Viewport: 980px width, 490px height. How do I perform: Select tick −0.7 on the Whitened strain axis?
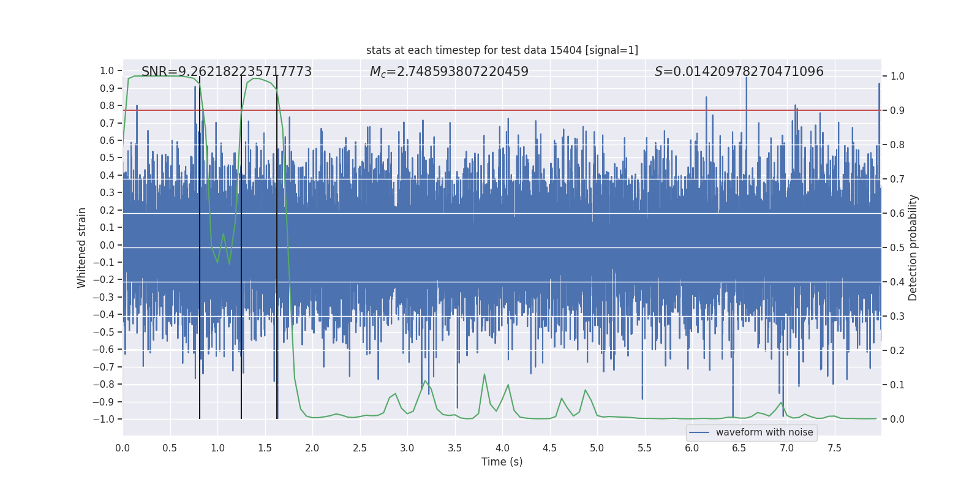(104, 367)
